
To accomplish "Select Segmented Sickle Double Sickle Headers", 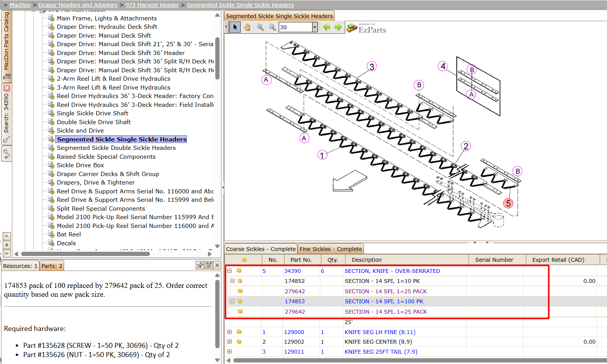I will (x=116, y=148).
